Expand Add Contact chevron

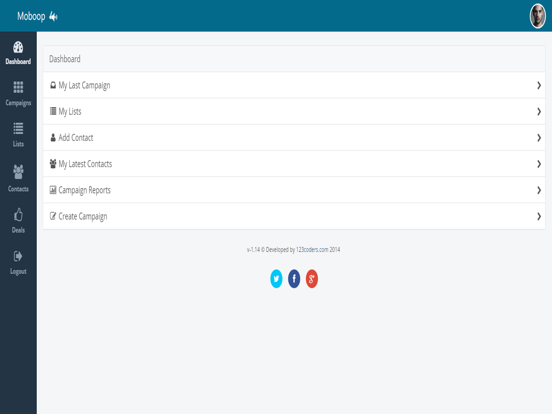(539, 138)
